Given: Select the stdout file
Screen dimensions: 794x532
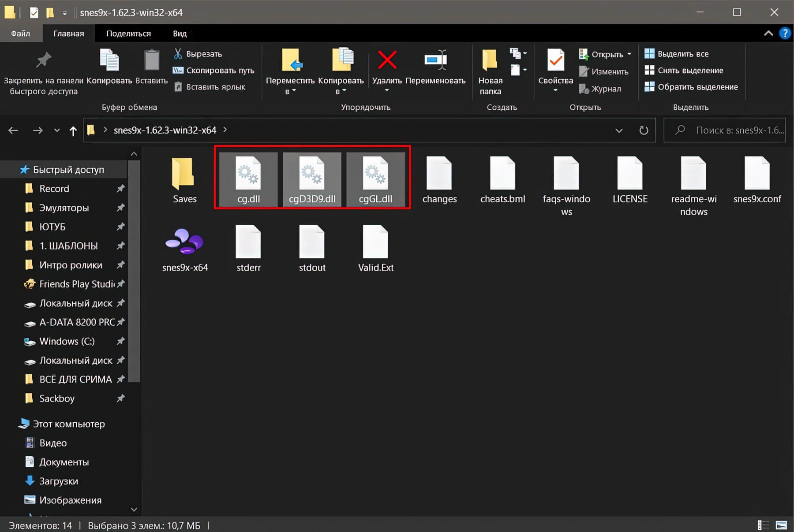Looking at the screenshot, I should click(x=312, y=249).
